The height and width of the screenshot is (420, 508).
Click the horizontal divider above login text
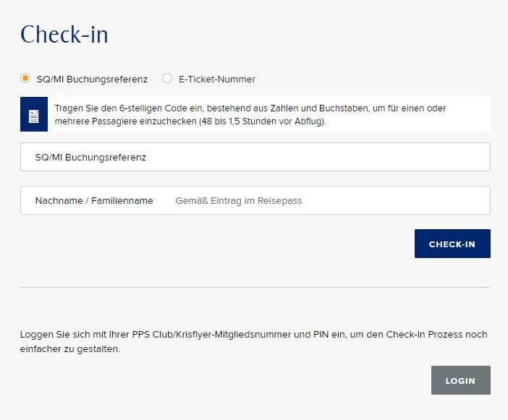tap(255, 287)
